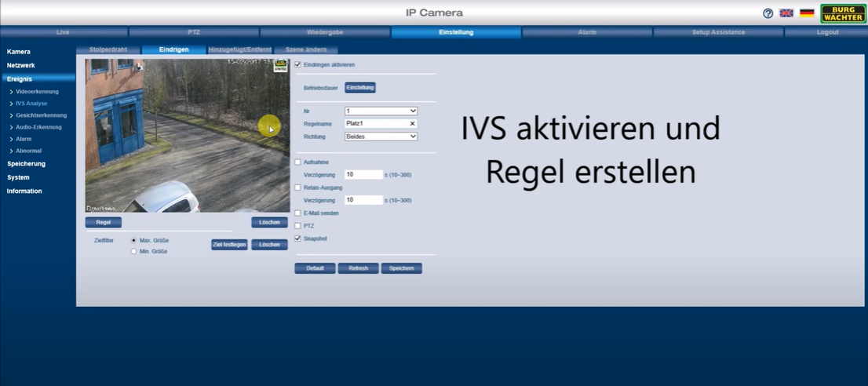Viewport: 868px width, 386px height.
Task: Toggle the Snapshot checkbox
Action: [298, 239]
